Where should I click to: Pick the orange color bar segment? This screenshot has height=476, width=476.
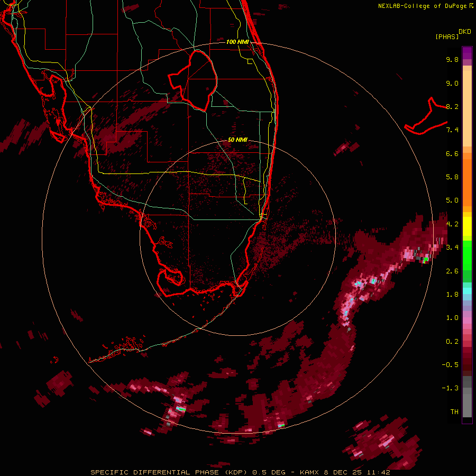tap(467, 182)
